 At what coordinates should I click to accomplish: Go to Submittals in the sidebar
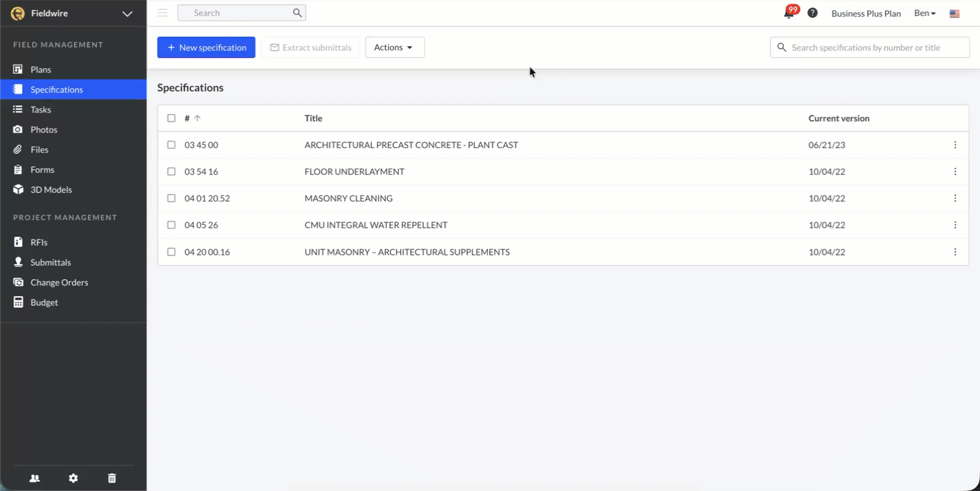coord(51,262)
